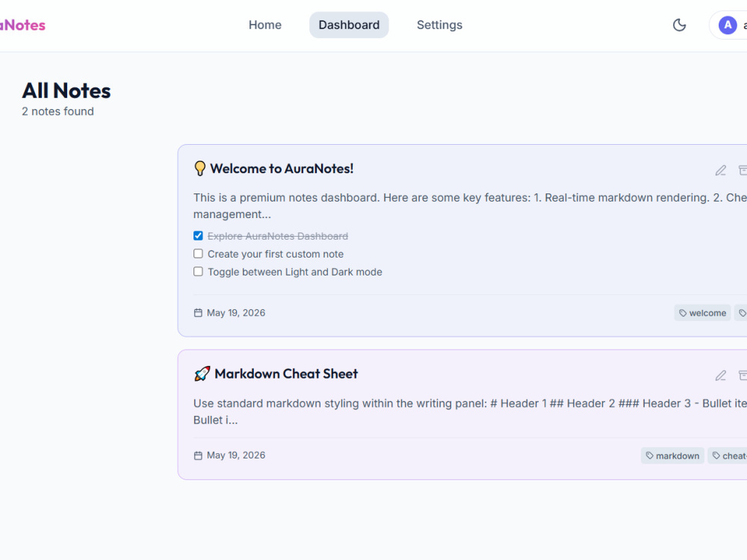Click the cheat tag on Markdown note

[x=728, y=455]
